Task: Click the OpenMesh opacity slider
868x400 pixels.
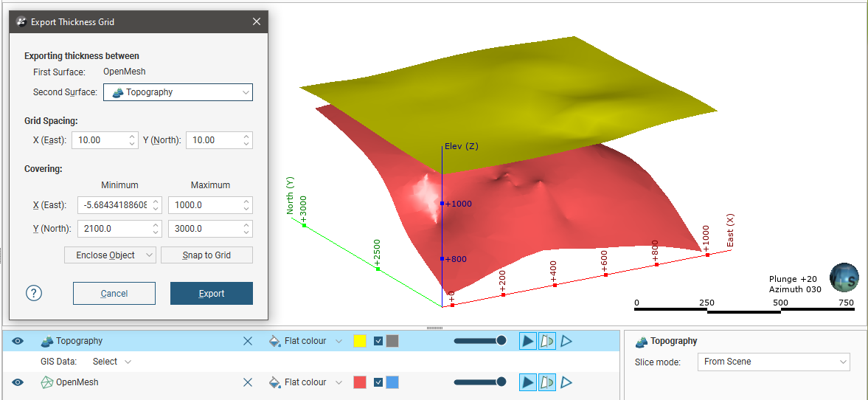Action: point(479,382)
